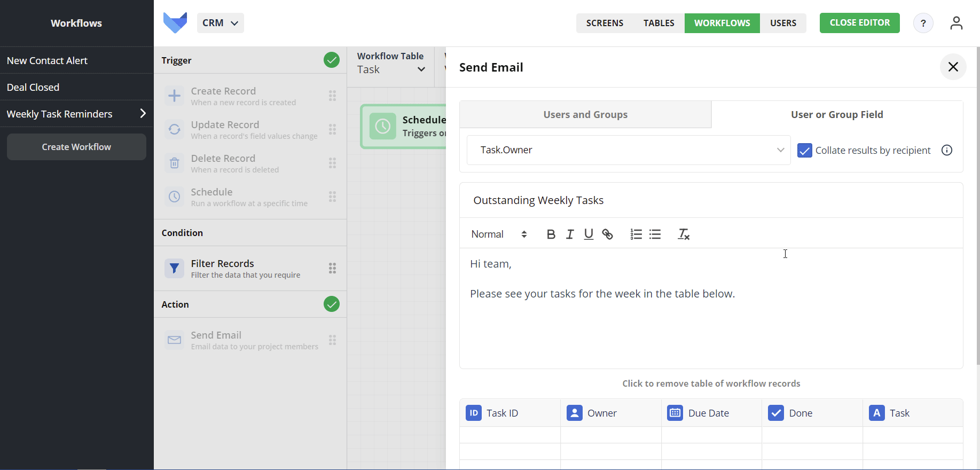Grab the Create Record drag handle
Screen dimensions: 980x470
(332, 96)
